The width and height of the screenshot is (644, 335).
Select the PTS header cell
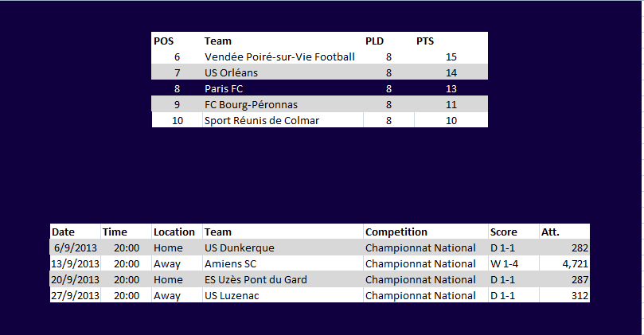(451, 41)
